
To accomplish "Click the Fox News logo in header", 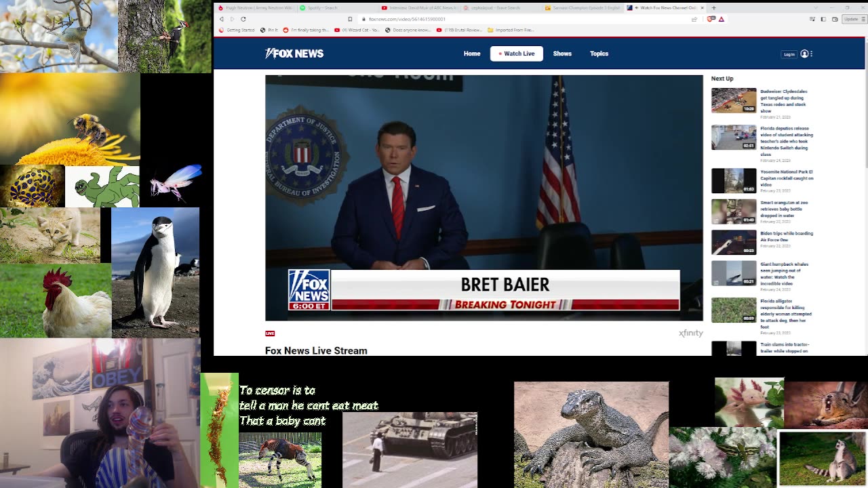I will coord(294,54).
